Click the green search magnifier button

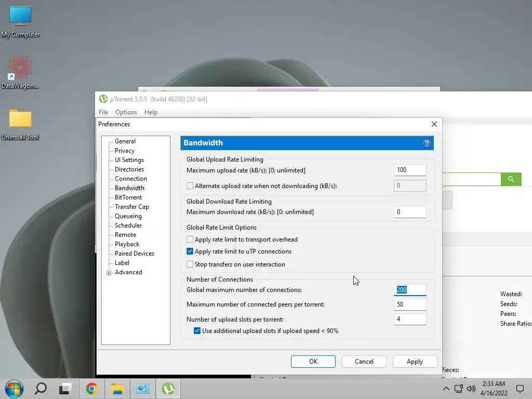pos(511,179)
